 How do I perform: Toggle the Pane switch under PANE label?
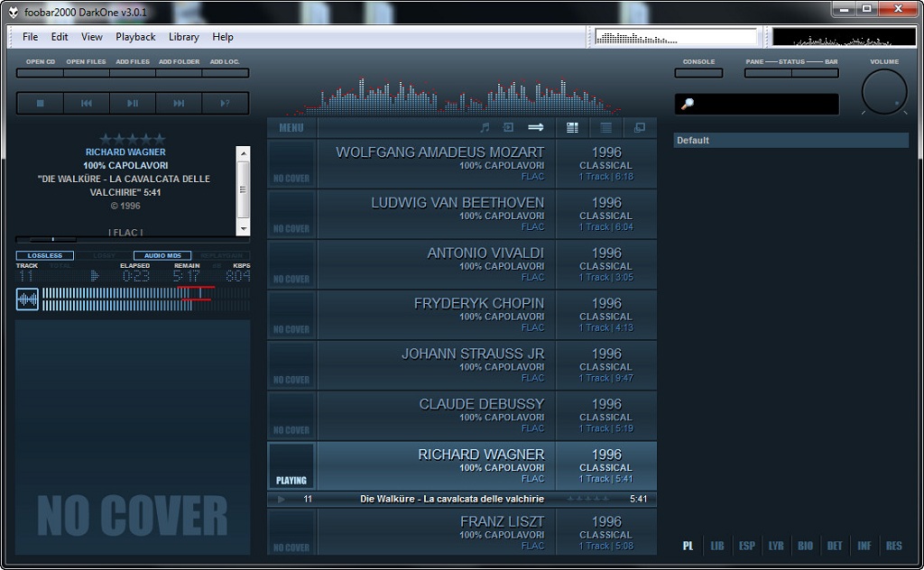768,73
